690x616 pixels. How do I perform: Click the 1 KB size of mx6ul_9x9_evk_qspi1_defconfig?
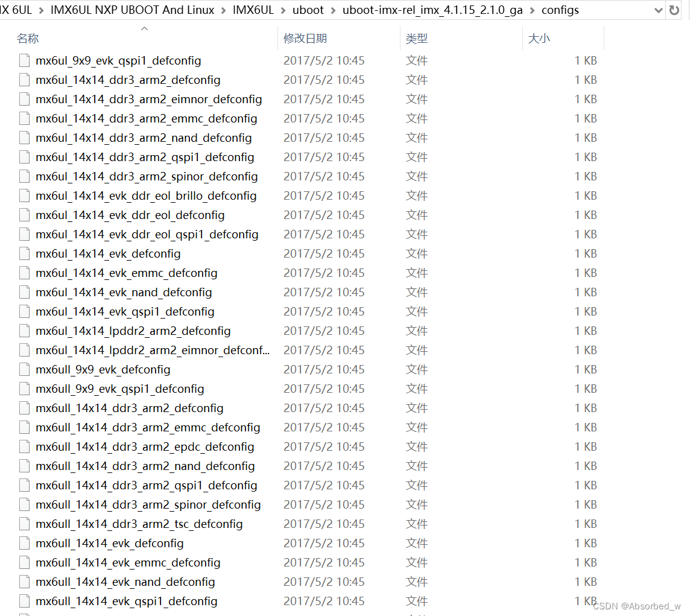pos(586,60)
